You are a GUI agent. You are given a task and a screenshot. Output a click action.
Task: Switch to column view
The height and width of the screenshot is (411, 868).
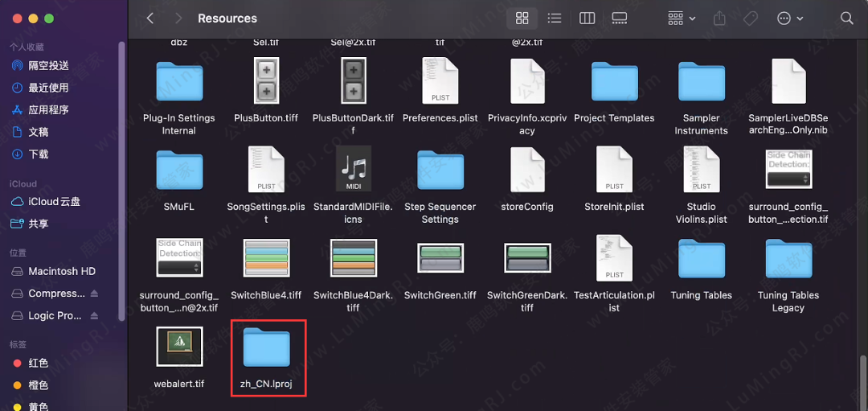coord(587,18)
